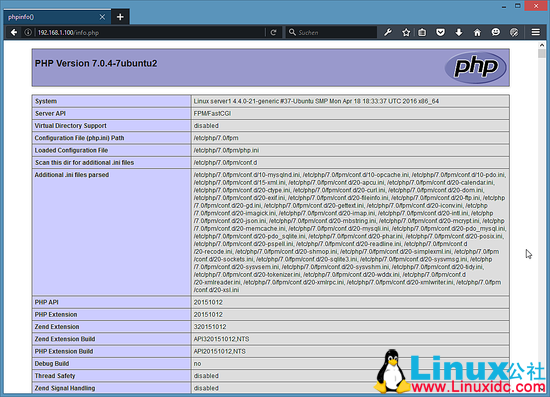
Task: Click Loaded Configuration File label
Action: (x=71, y=150)
